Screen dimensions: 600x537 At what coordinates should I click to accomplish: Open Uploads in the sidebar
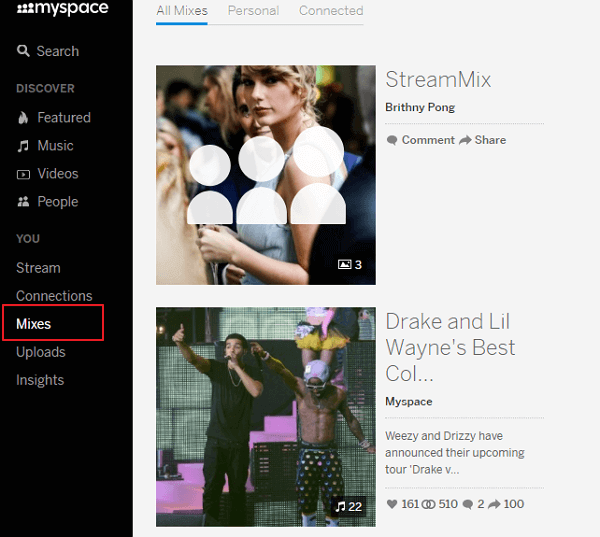[x=41, y=352]
